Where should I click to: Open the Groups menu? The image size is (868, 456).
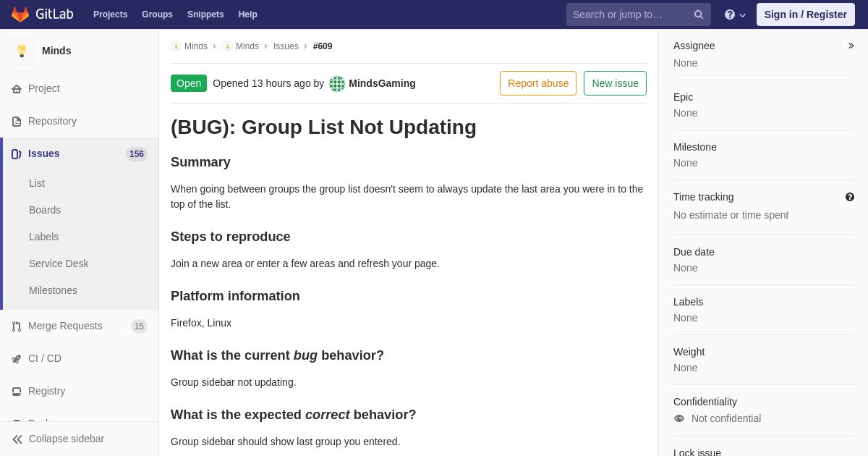pyautogui.click(x=157, y=14)
